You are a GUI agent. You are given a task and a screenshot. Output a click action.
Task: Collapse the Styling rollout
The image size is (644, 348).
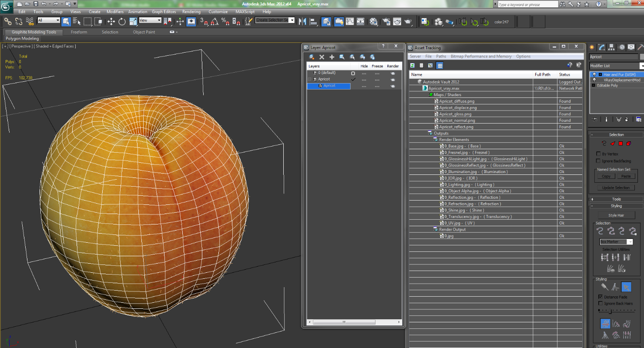pos(616,206)
